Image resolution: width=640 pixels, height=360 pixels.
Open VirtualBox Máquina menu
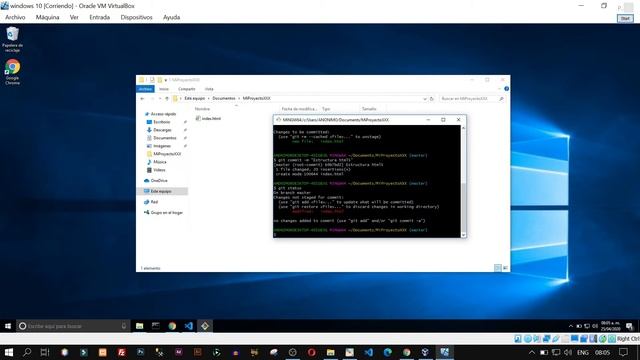[47, 17]
